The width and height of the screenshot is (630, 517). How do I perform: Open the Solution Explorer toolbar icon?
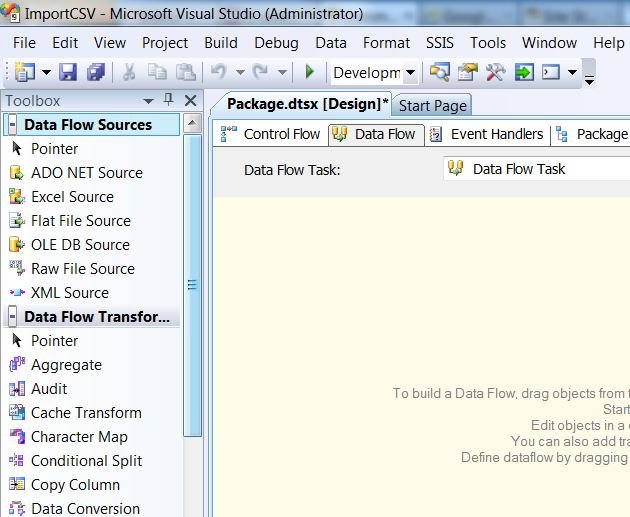pyautogui.click(x=440, y=73)
